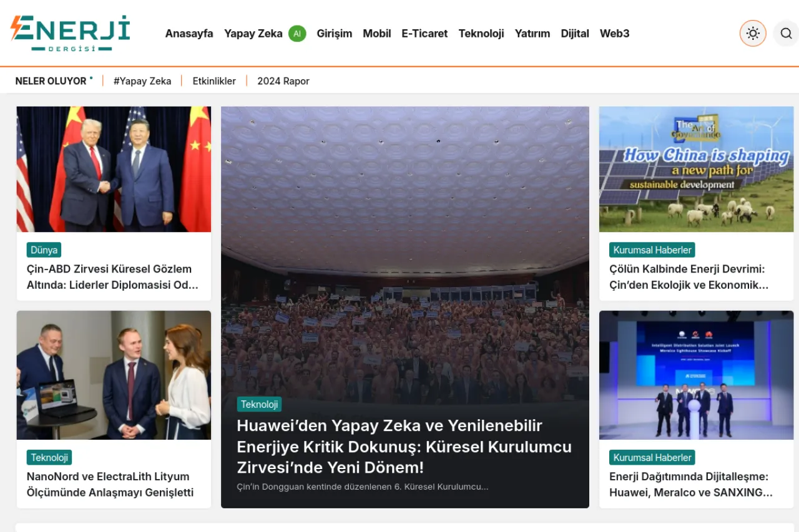Screen dimensions: 799x532
Task: Open the Yatırım menu item
Action: [x=532, y=34]
